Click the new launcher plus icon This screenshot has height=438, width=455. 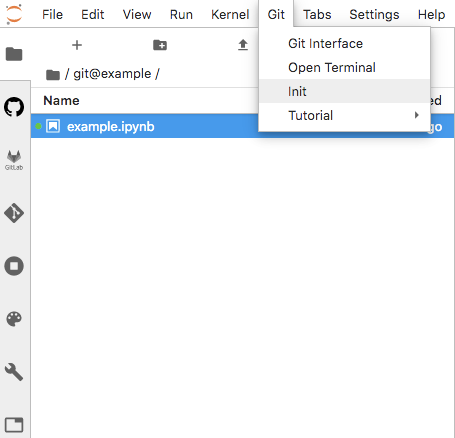point(77,45)
